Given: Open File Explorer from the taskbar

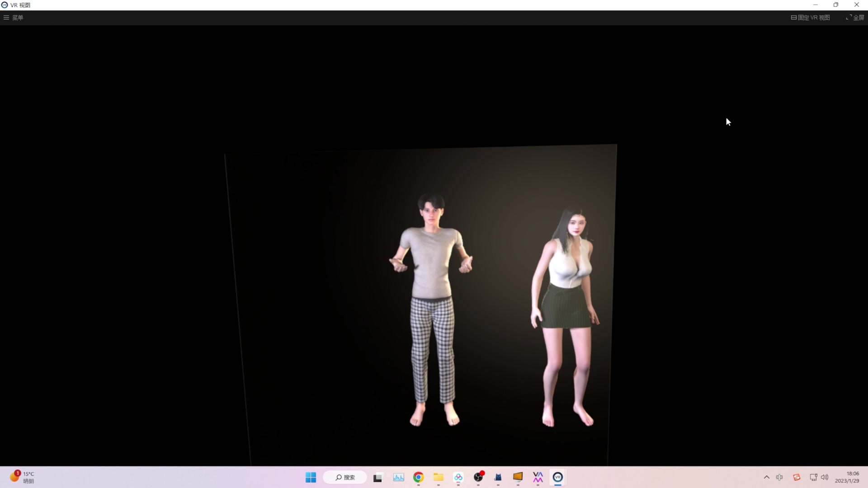Looking at the screenshot, I should point(438,478).
